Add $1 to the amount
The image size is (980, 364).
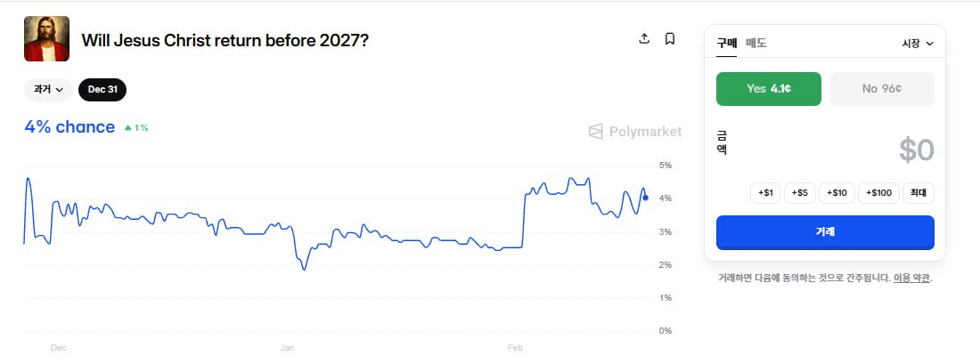point(765,192)
